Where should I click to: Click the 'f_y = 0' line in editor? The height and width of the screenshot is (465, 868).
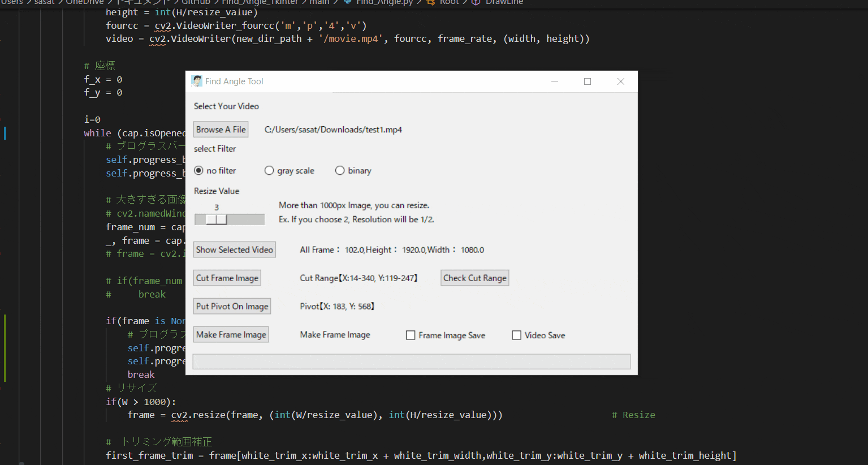103,92
